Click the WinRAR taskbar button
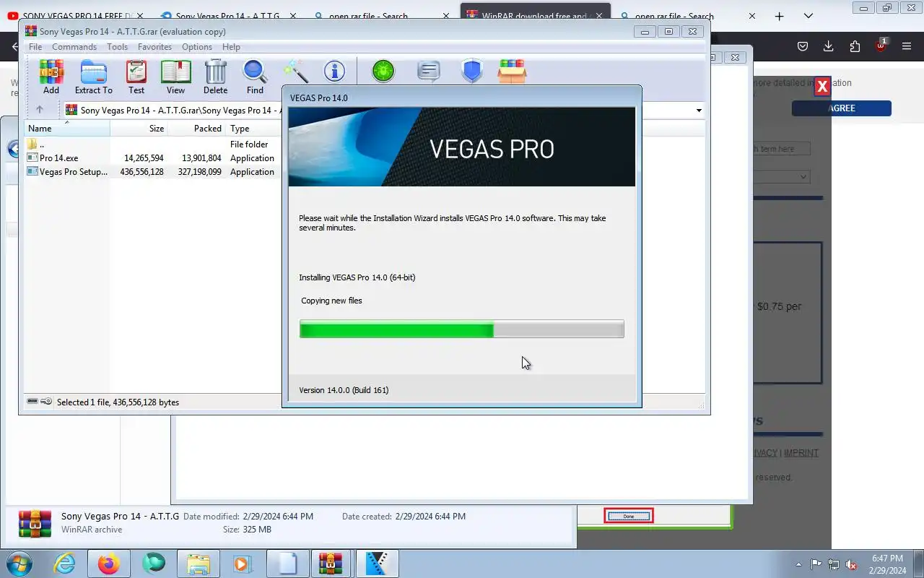This screenshot has height=578, width=924. click(x=331, y=564)
